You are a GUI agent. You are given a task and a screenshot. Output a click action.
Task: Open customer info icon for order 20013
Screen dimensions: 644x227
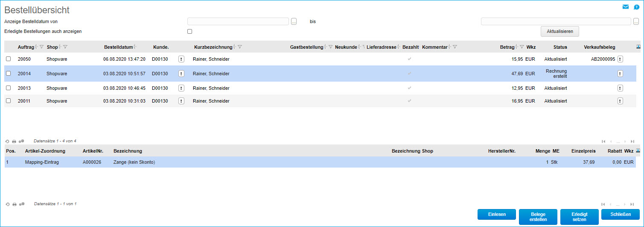tap(181, 88)
